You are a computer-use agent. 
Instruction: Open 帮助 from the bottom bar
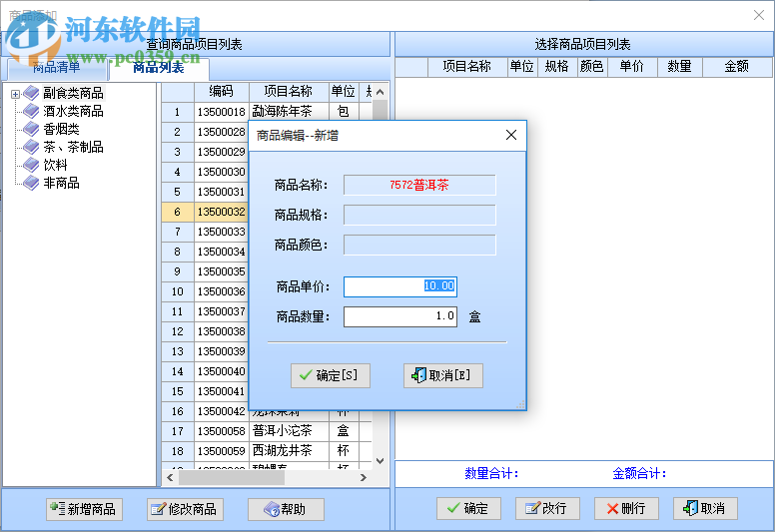click(287, 509)
